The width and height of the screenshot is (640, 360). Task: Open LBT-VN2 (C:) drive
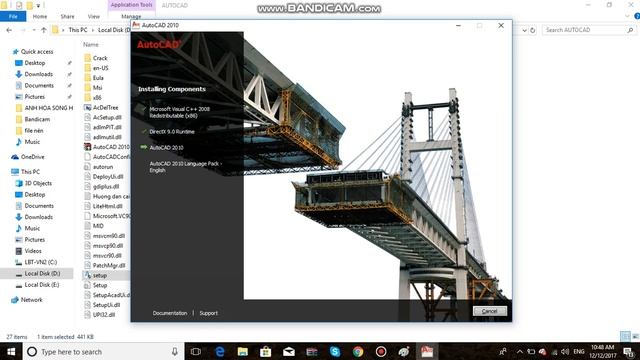click(x=40, y=262)
